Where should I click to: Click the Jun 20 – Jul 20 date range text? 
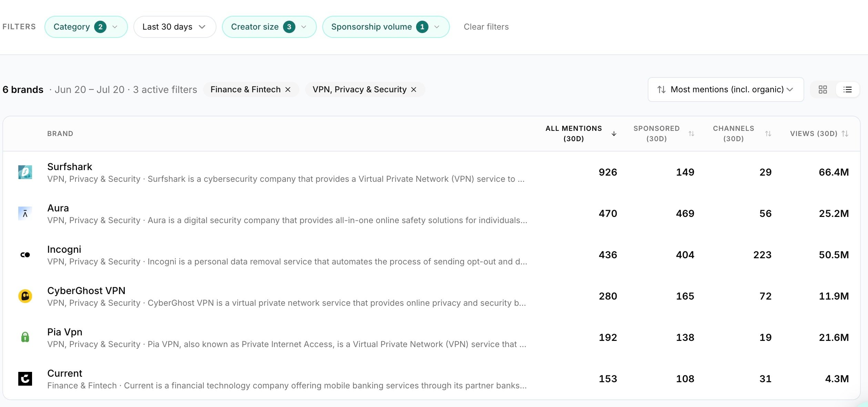point(90,90)
